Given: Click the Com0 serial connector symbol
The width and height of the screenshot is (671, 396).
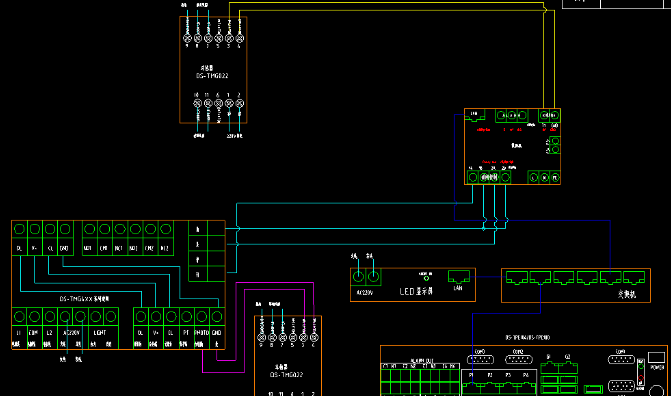Looking at the screenshot, I should 480,360.
